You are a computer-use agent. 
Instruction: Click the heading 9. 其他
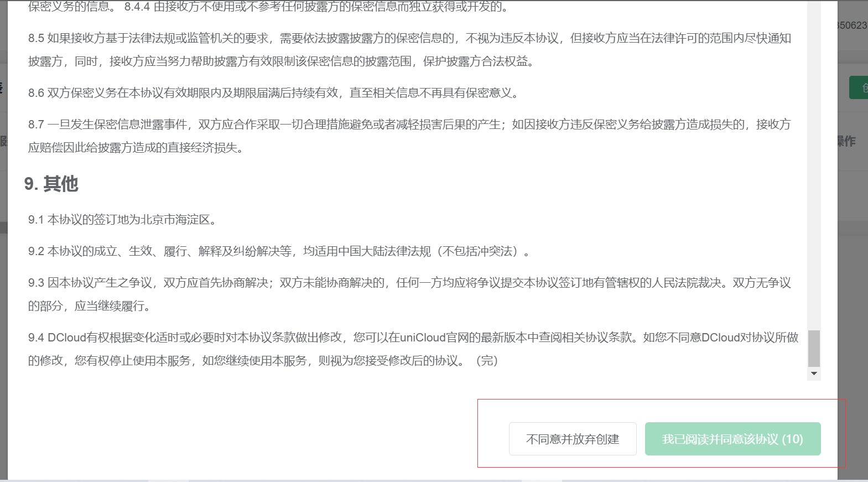tap(51, 184)
